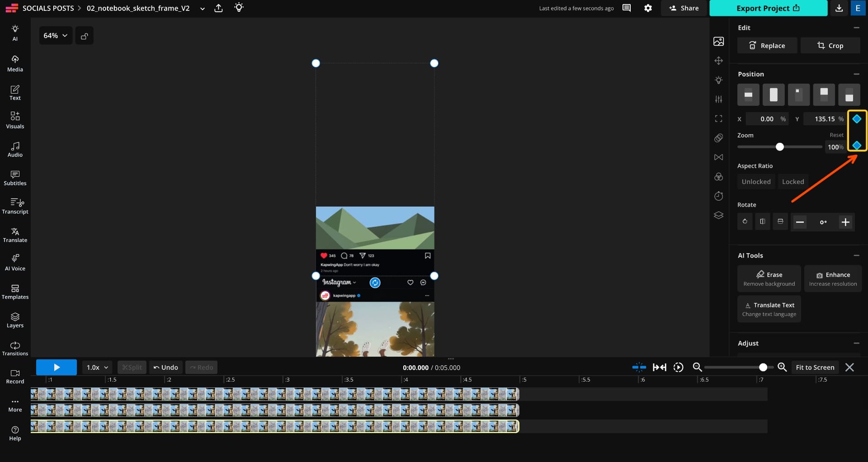Open the Translate panel

click(15, 235)
